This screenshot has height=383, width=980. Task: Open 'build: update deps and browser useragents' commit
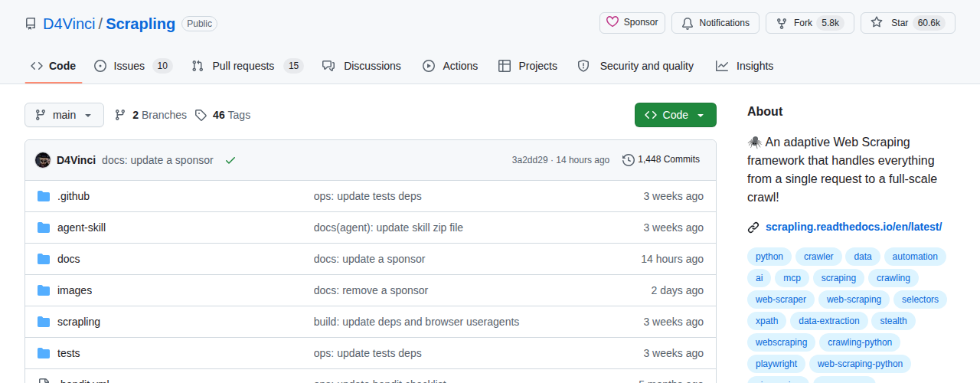(x=416, y=322)
